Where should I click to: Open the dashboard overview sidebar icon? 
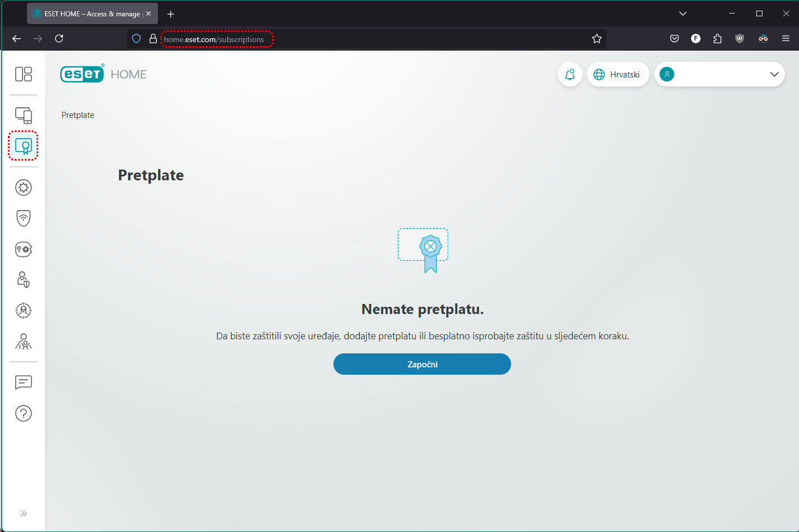tap(24, 74)
